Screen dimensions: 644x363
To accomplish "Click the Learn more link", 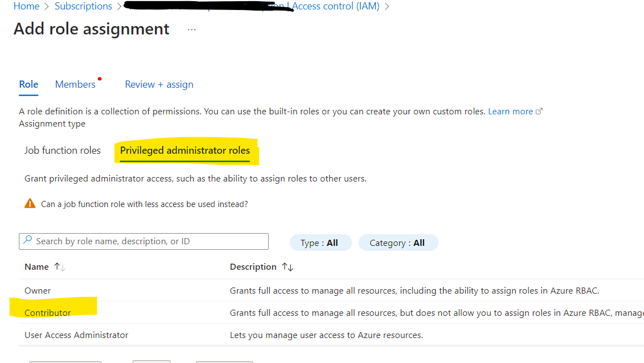I will click(x=510, y=111).
